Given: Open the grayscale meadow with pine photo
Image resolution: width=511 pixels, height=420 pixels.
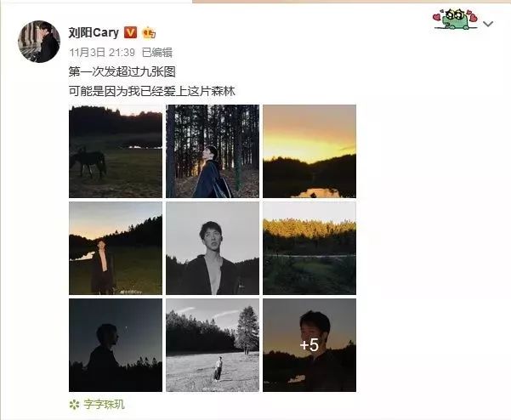Looking at the screenshot, I should pyautogui.click(x=213, y=345).
